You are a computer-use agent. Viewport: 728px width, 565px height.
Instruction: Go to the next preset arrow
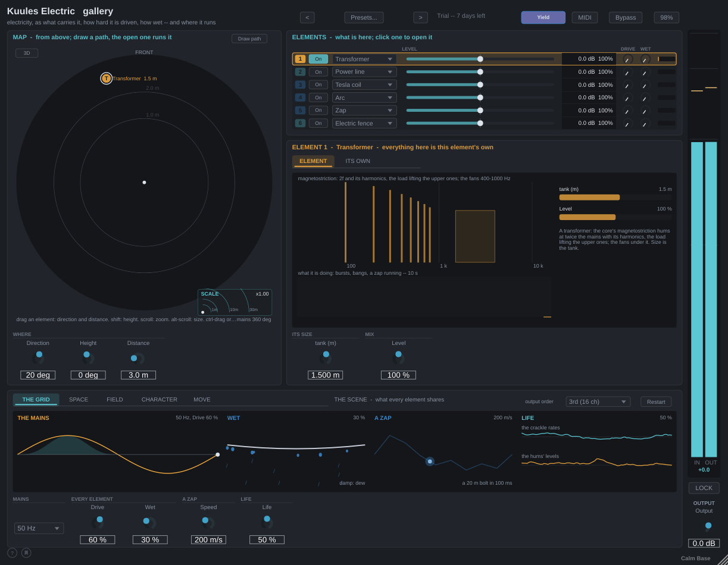[420, 17]
